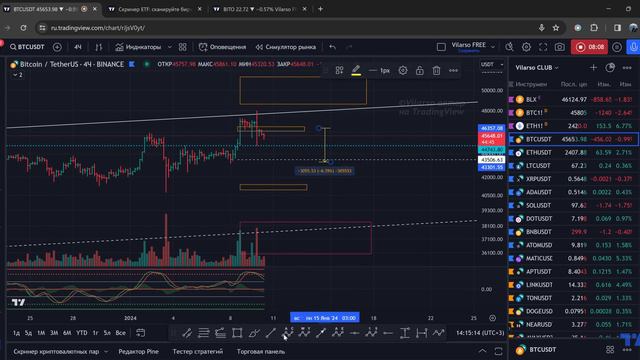Open the 4Ч interval dropdown

pos(78,47)
